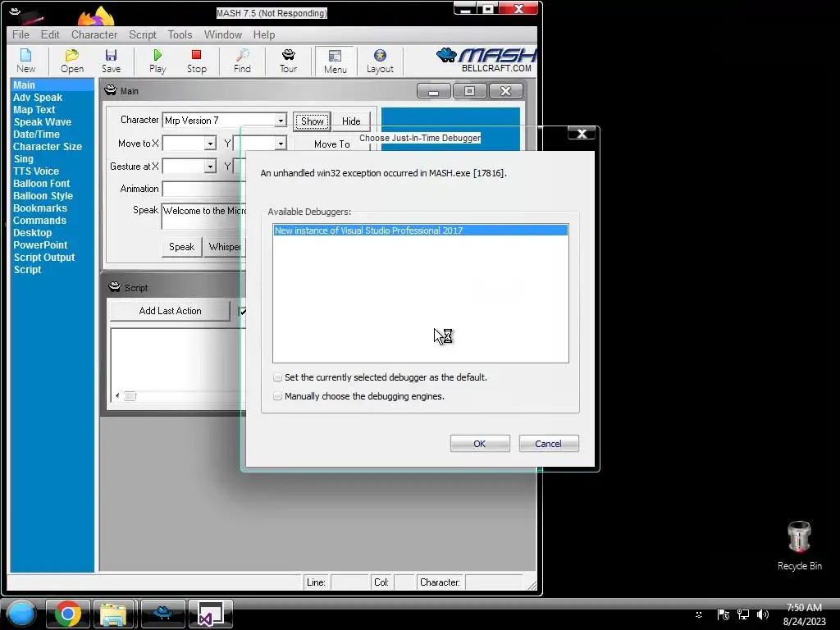Check 'Set the currently selected debugger as the default'
Screen dimensions: 840x630
[277, 377]
